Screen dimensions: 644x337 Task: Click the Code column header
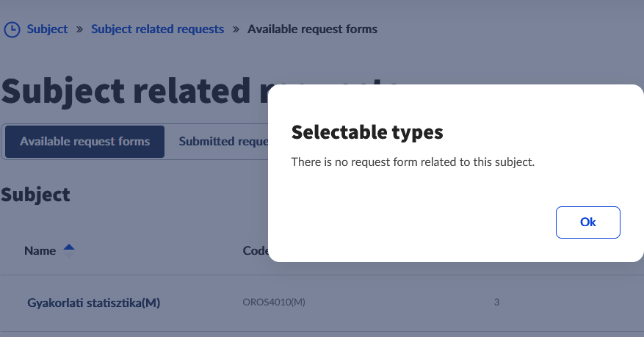(255, 250)
